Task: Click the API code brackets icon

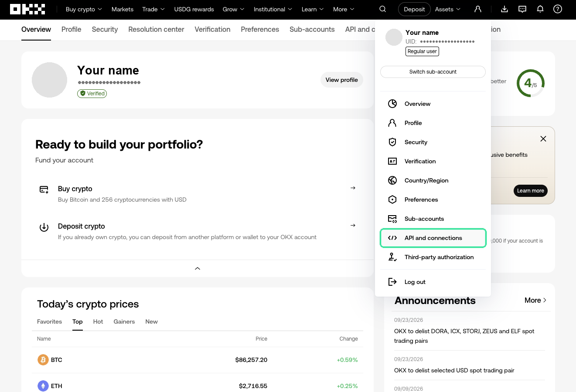Action: (x=392, y=238)
